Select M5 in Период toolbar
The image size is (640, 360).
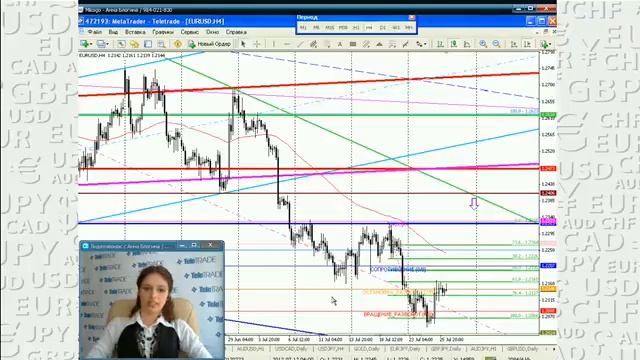tap(316, 27)
